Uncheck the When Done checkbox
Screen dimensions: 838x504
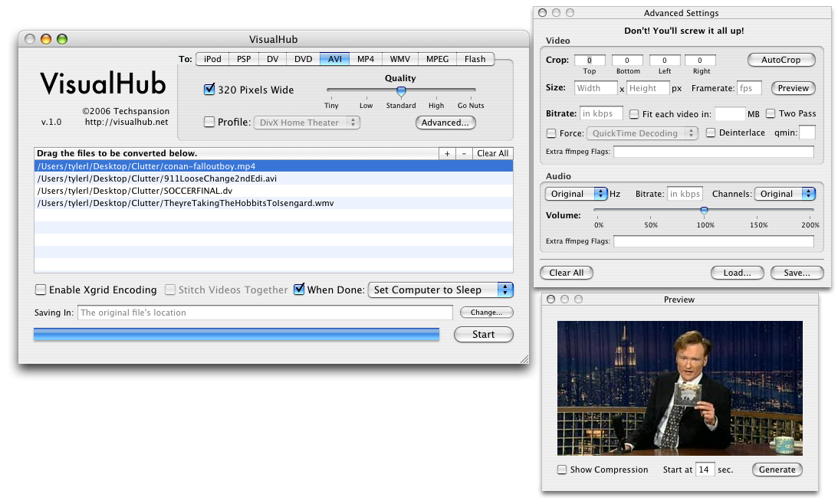coord(299,290)
